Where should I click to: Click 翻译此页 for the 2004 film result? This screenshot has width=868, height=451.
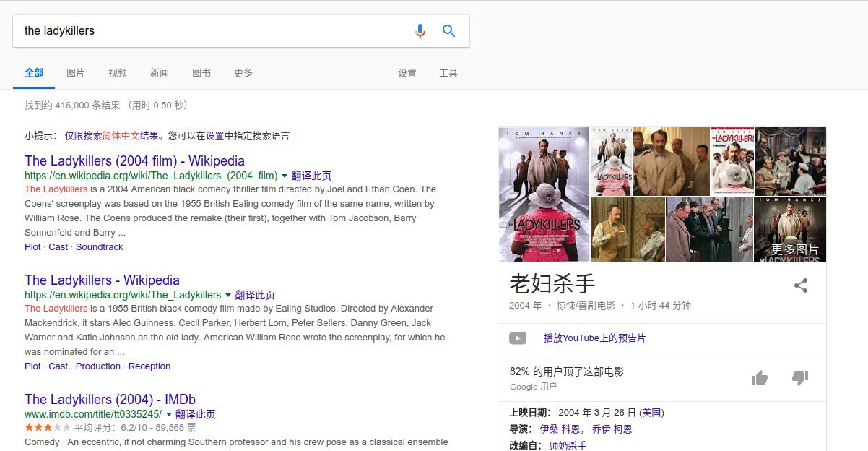pyautogui.click(x=311, y=176)
